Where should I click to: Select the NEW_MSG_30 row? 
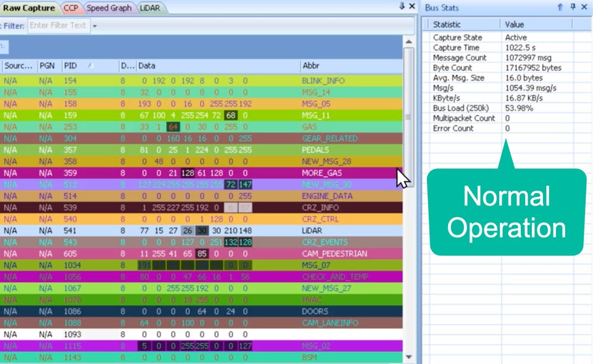[x=201, y=184]
